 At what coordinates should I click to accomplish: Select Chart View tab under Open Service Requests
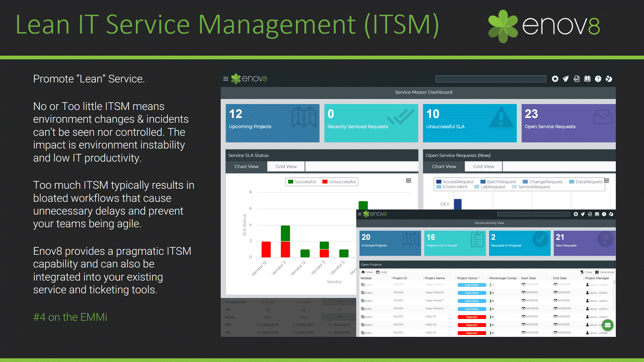pyautogui.click(x=444, y=167)
